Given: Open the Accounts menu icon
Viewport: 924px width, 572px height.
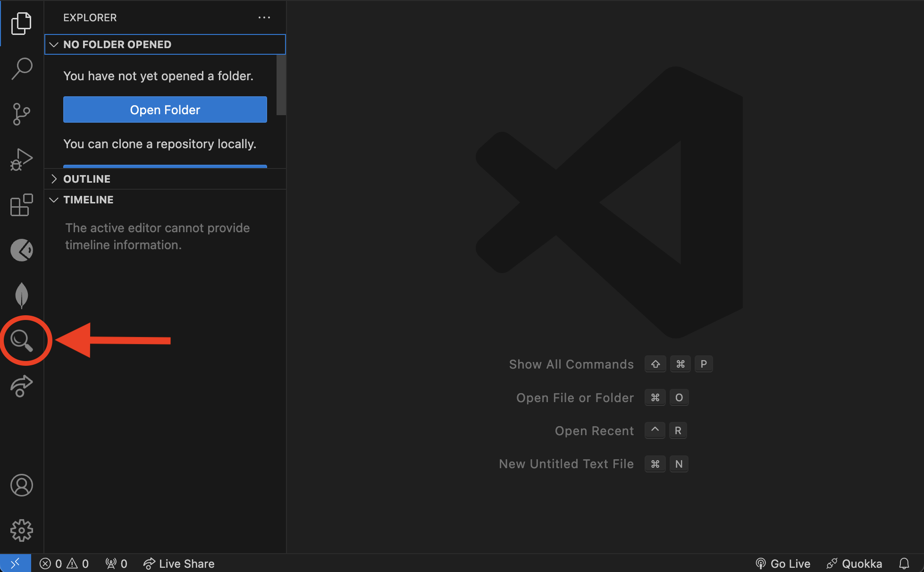Looking at the screenshot, I should pyautogui.click(x=21, y=485).
